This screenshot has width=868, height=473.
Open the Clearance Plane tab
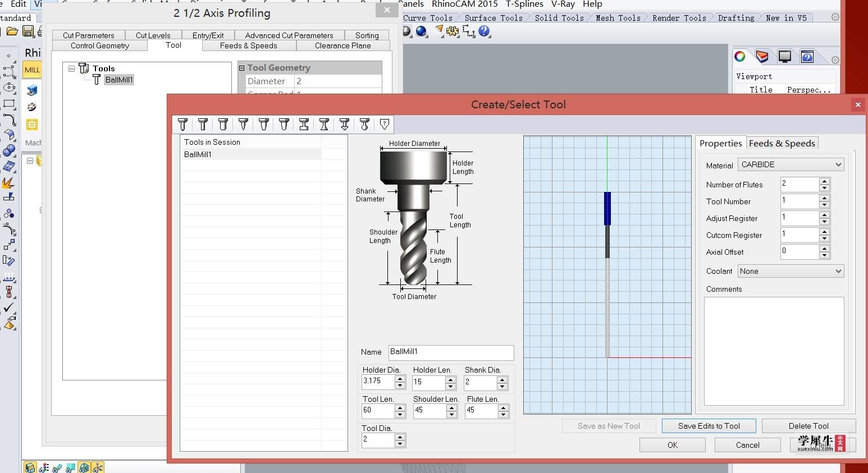pyautogui.click(x=342, y=45)
